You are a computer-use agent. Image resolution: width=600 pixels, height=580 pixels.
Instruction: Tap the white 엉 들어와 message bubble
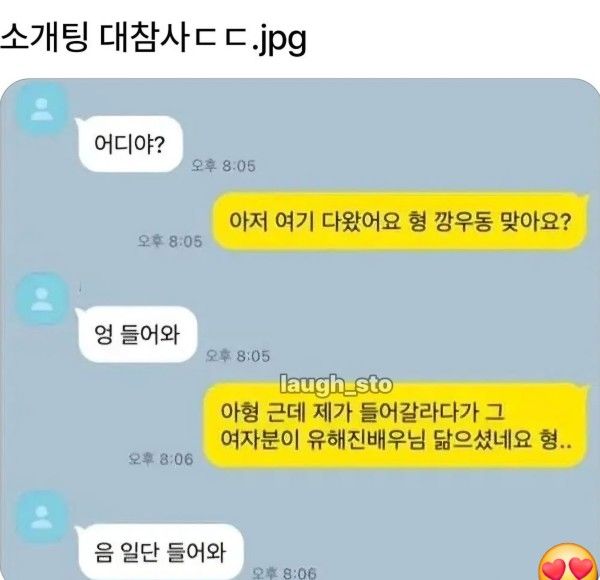pyautogui.click(x=136, y=334)
